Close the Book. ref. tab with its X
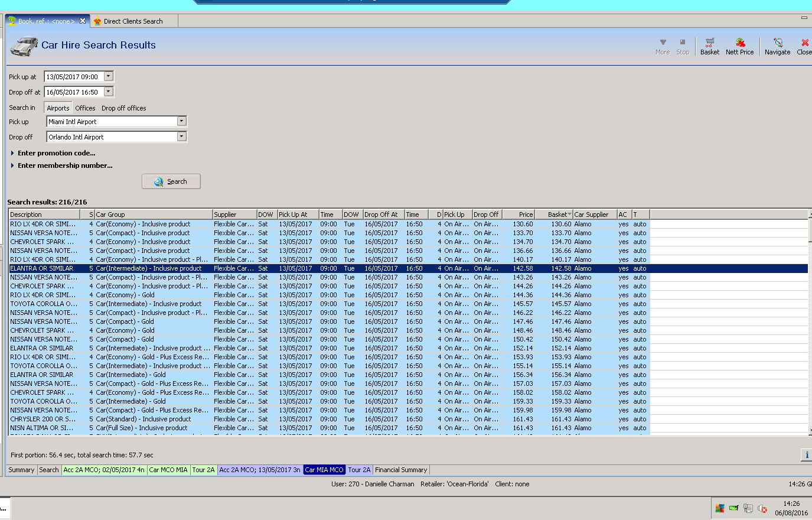Image resolution: width=812 pixels, height=520 pixels. tap(83, 21)
